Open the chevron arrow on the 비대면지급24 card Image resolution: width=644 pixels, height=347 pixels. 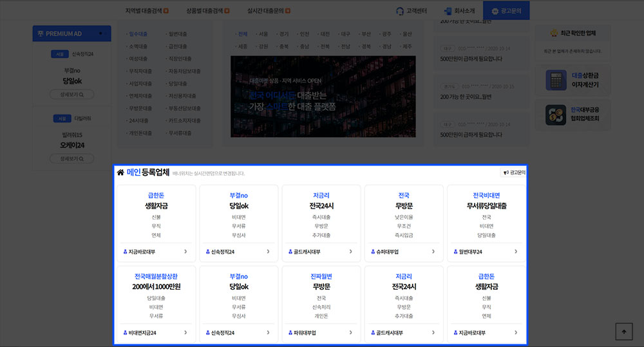coord(186,333)
